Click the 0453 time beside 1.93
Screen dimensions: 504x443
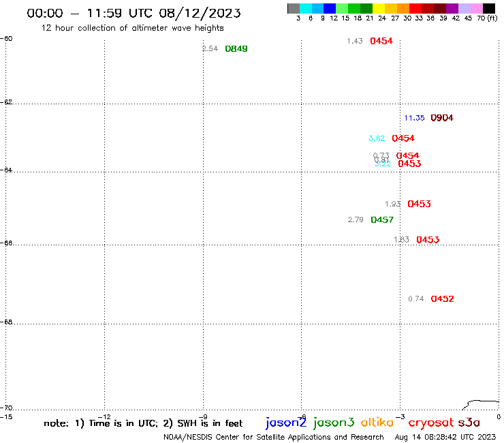coord(419,204)
